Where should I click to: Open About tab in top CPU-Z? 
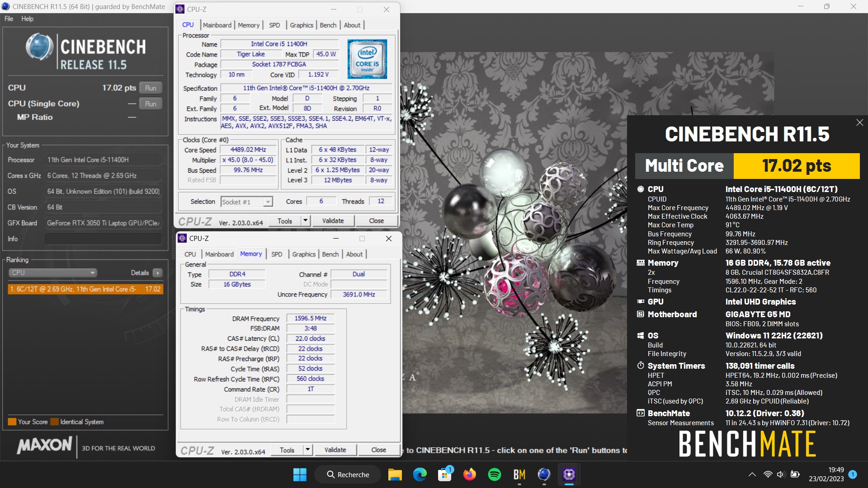352,25
